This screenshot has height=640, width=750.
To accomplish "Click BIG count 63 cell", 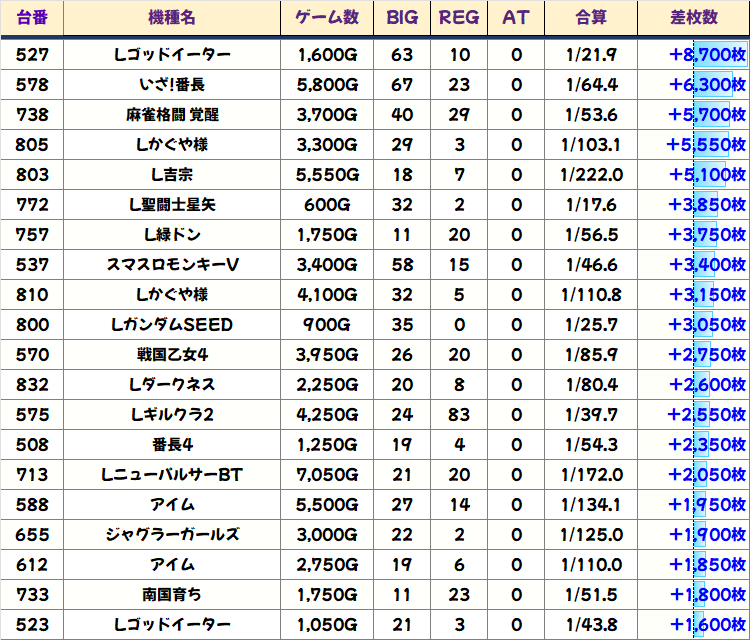I will 402,55.
